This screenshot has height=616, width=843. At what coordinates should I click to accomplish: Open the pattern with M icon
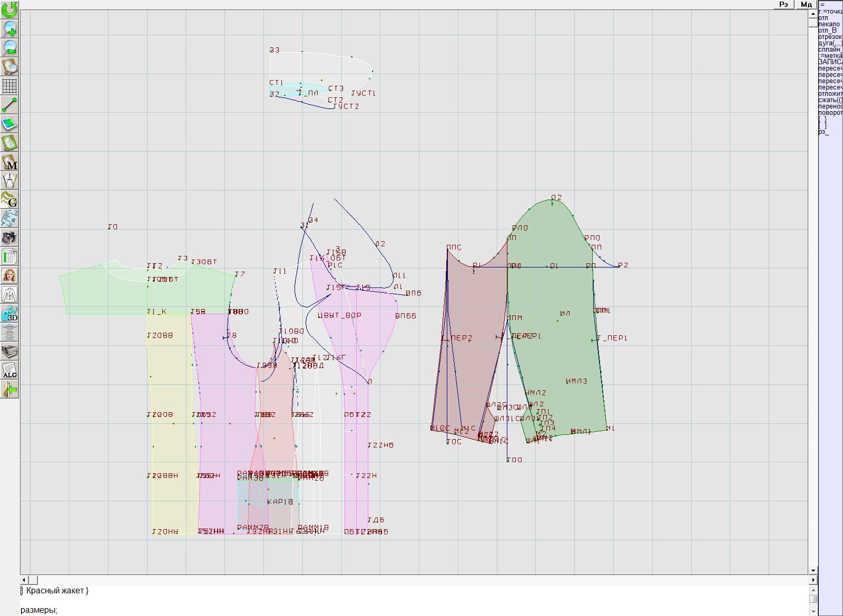pyautogui.click(x=9, y=162)
